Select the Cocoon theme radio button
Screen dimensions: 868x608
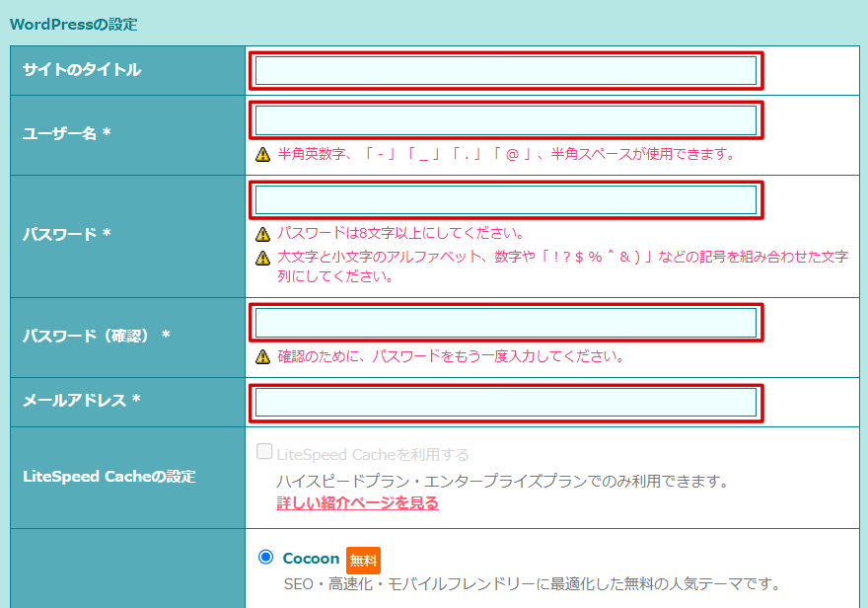(x=265, y=558)
